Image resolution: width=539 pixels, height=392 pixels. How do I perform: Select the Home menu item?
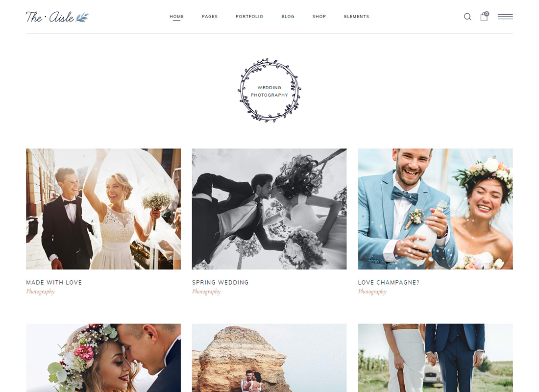pos(177,17)
